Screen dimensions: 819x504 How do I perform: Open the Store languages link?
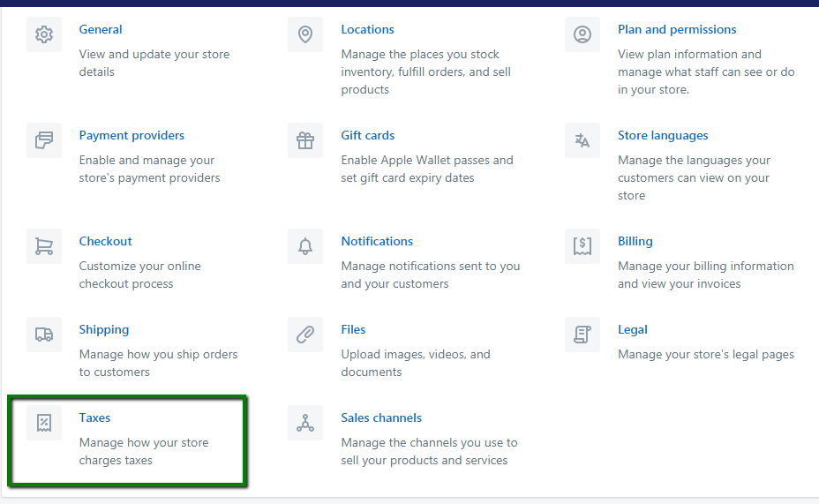point(663,135)
